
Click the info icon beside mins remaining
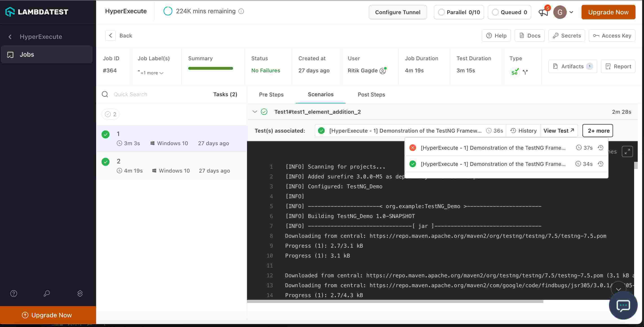point(241,11)
